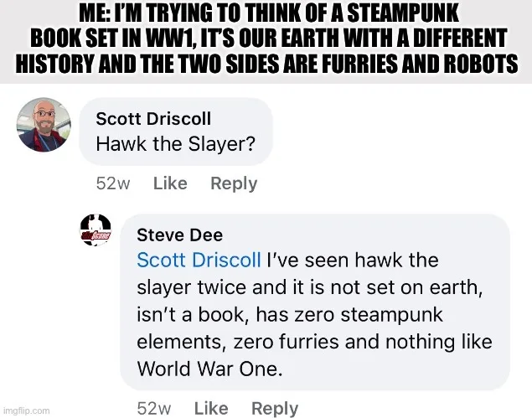532x418 pixels.
Task: Click caption line starting 'ME: I'M TRYING'
Action: [x=269, y=14]
